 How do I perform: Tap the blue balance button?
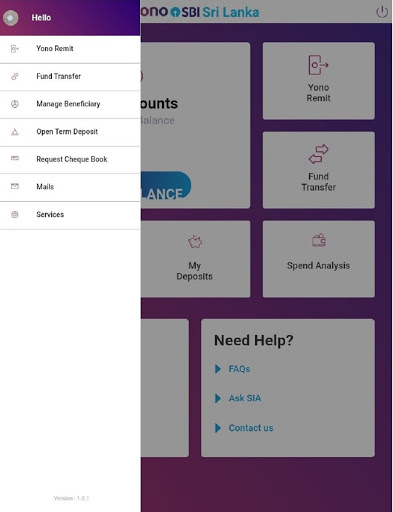166,185
